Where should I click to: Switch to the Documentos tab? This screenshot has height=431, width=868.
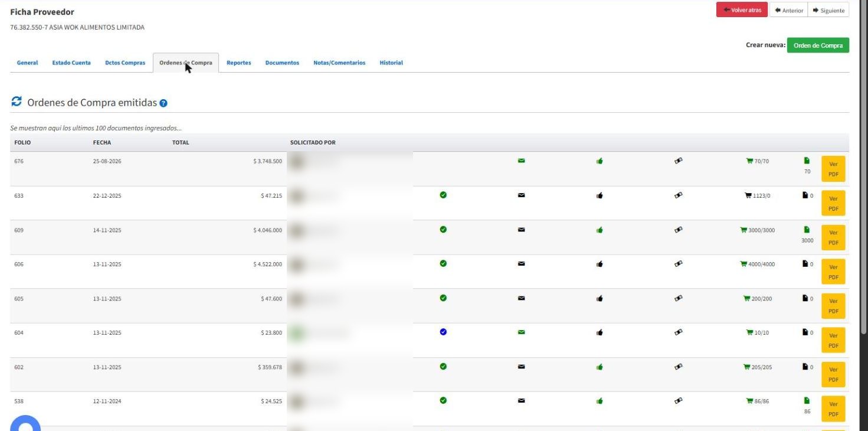click(282, 63)
